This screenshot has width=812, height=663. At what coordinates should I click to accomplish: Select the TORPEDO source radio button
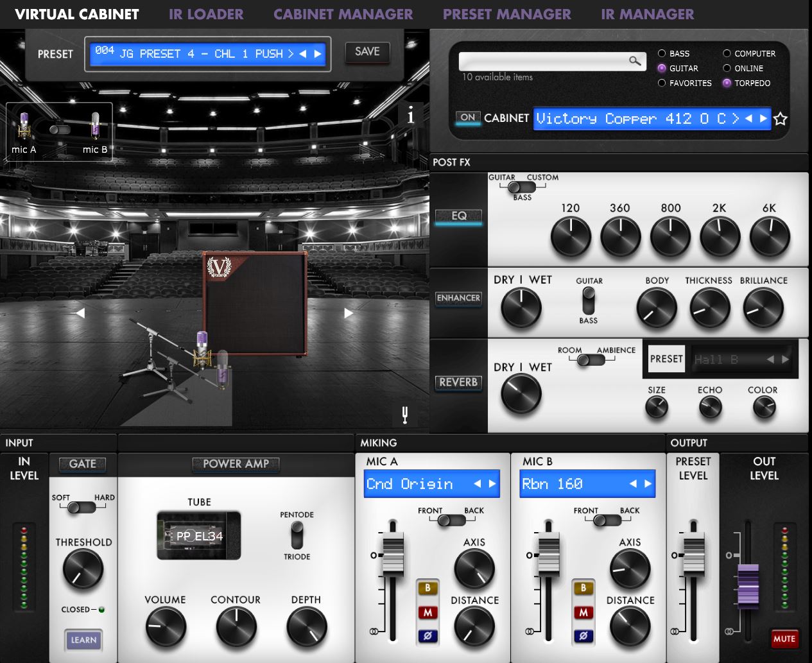(727, 83)
